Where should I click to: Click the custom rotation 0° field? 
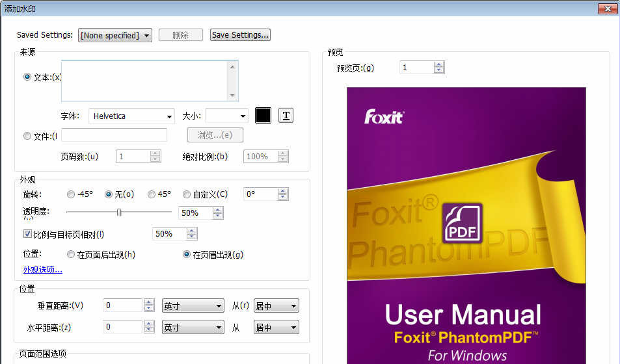[x=260, y=194]
